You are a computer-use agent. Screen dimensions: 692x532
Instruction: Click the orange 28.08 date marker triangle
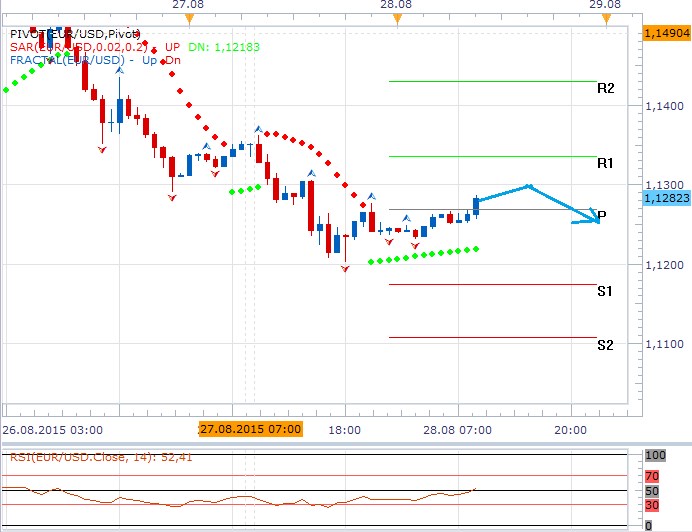(398, 19)
